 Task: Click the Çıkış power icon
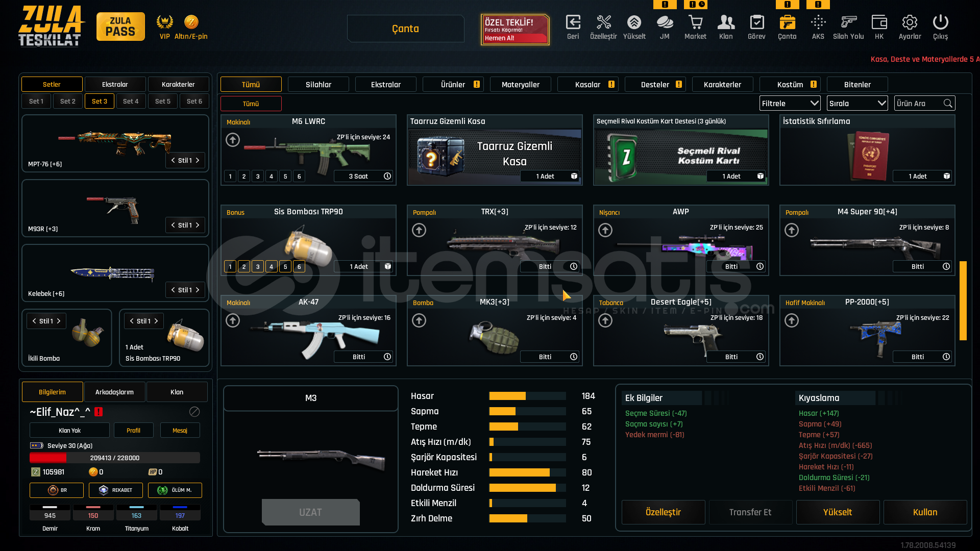(940, 23)
